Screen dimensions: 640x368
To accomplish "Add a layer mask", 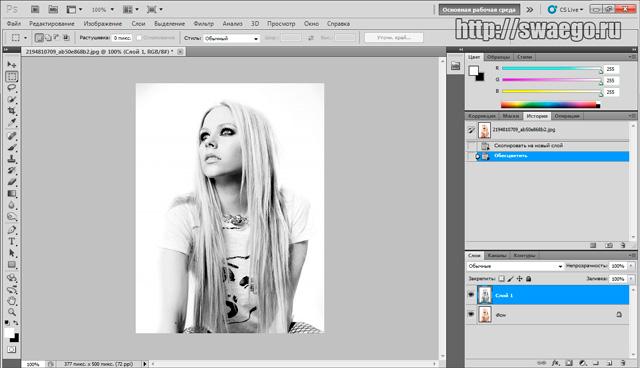I will pyautogui.click(x=569, y=363).
